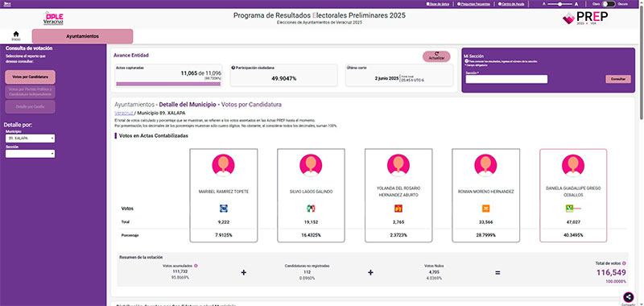Click Participación ciudadana value 49.9047%
This screenshot has height=306, width=644.
(x=284, y=78)
